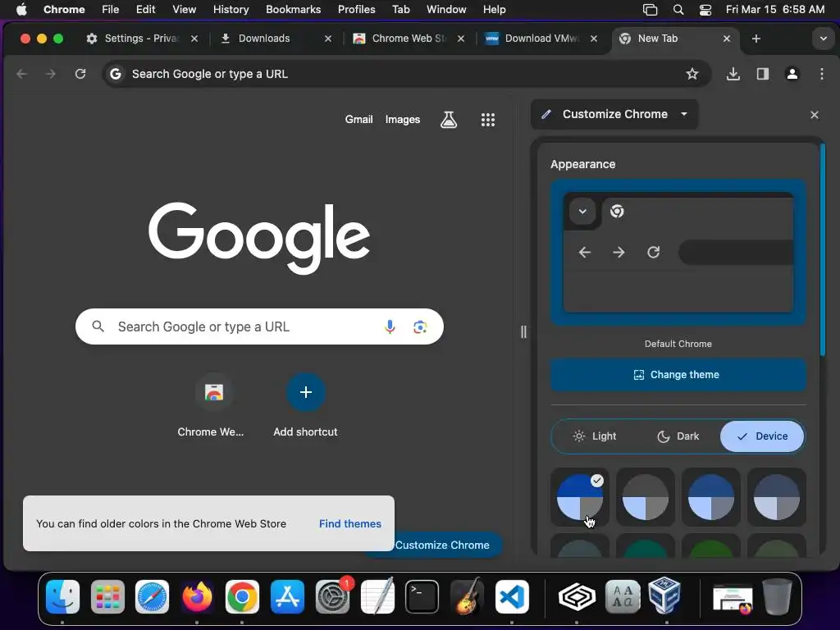Open the History menu
Screen dimensions: 840x630
231,10
